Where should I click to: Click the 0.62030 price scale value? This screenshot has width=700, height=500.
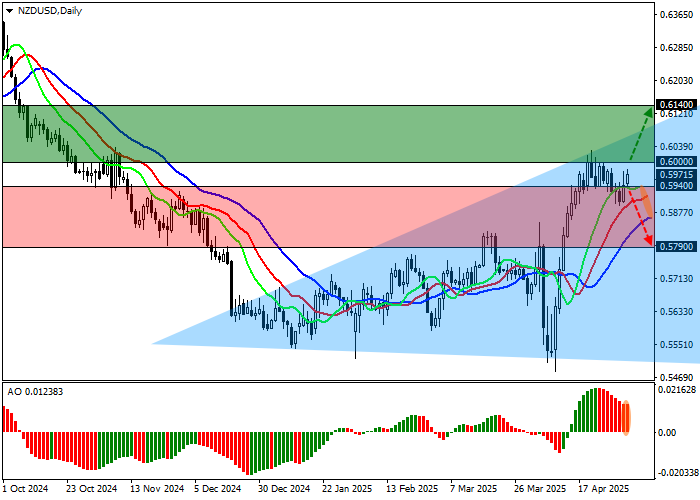(x=677, y=81)
